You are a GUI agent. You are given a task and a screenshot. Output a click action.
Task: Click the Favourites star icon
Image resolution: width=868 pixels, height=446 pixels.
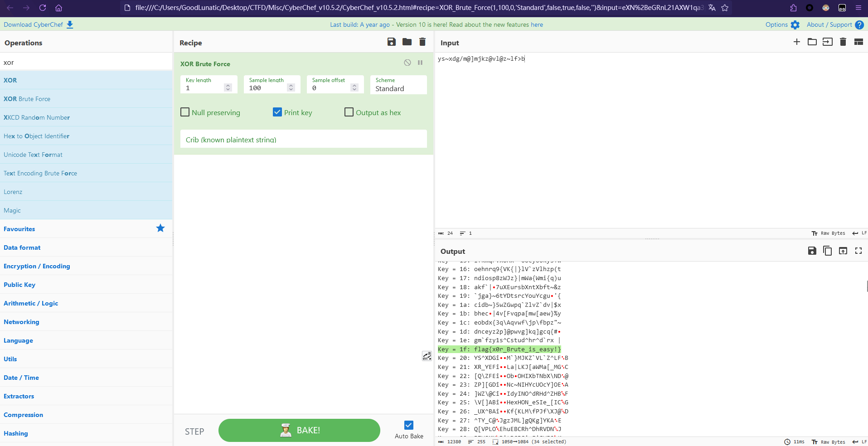pos(160,228)
